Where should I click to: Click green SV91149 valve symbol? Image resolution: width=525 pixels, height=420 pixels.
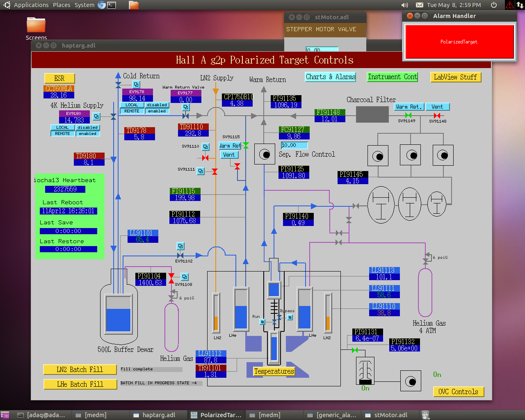coord(408,115)
